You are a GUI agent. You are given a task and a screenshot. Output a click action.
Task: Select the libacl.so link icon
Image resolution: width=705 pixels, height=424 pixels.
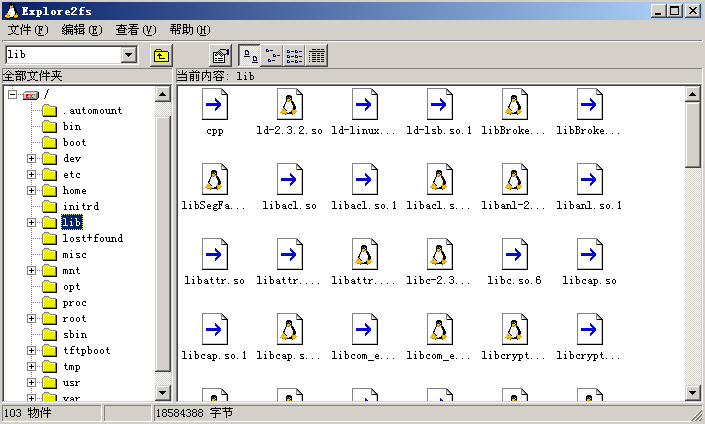point(290,179)
